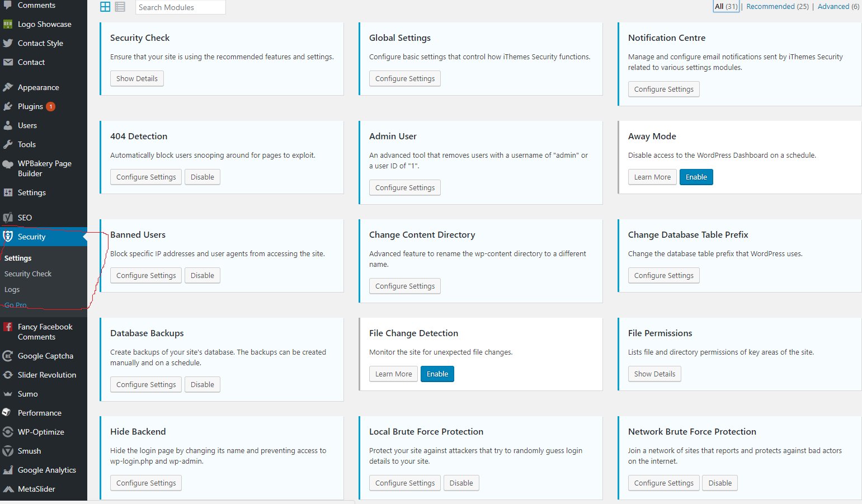Disable Local Brute Force Protection

[461, 483]
